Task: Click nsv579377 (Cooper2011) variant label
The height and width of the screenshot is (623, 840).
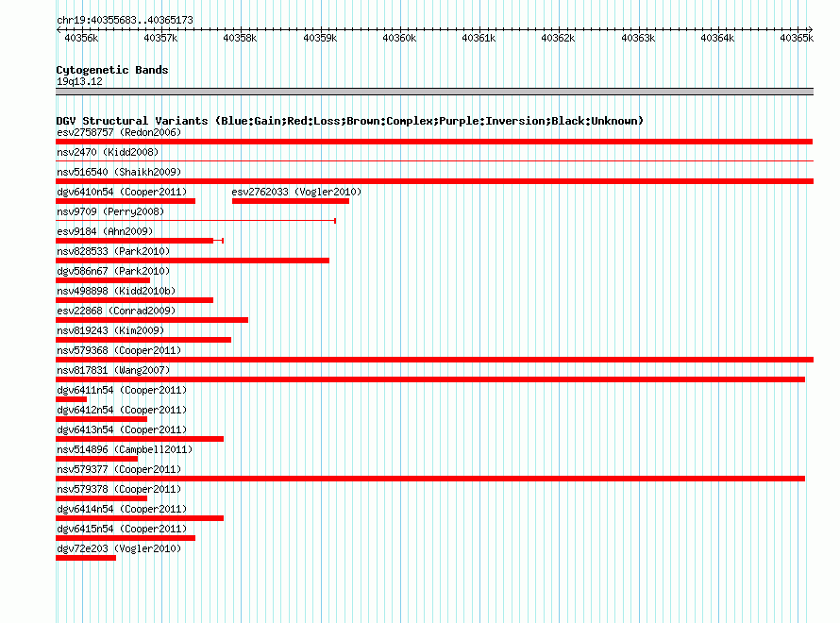Action: coord(119,469)
